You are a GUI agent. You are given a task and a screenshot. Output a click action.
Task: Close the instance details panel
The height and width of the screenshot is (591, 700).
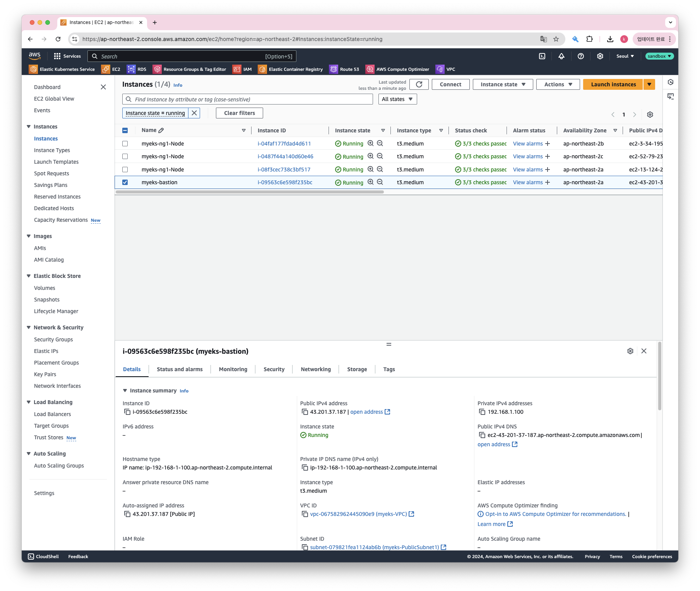644,351
